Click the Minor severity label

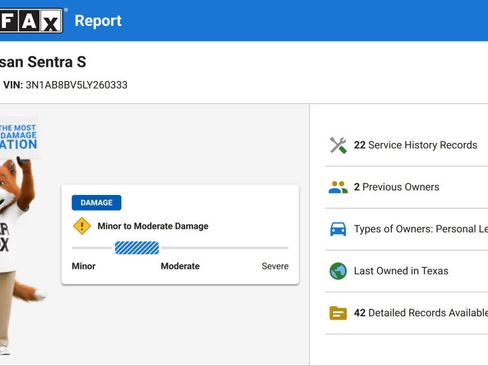click(x=84, y=266)
